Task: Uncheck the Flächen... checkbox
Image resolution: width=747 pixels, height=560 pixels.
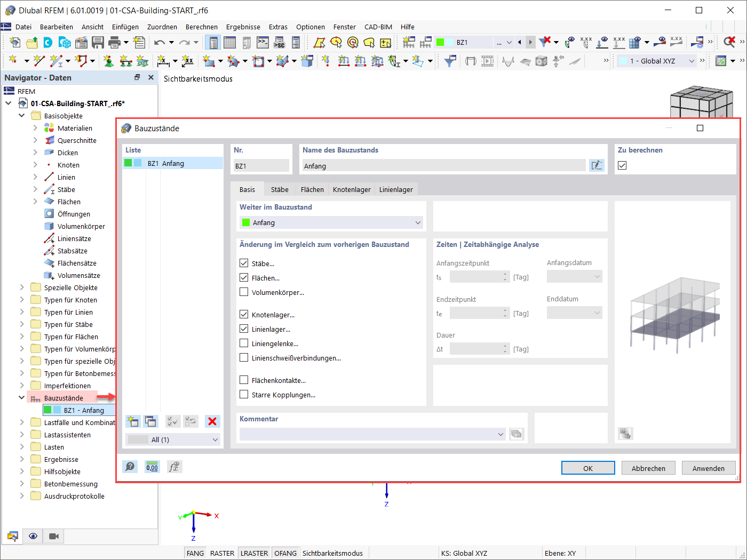Action: tap(244, 278)
